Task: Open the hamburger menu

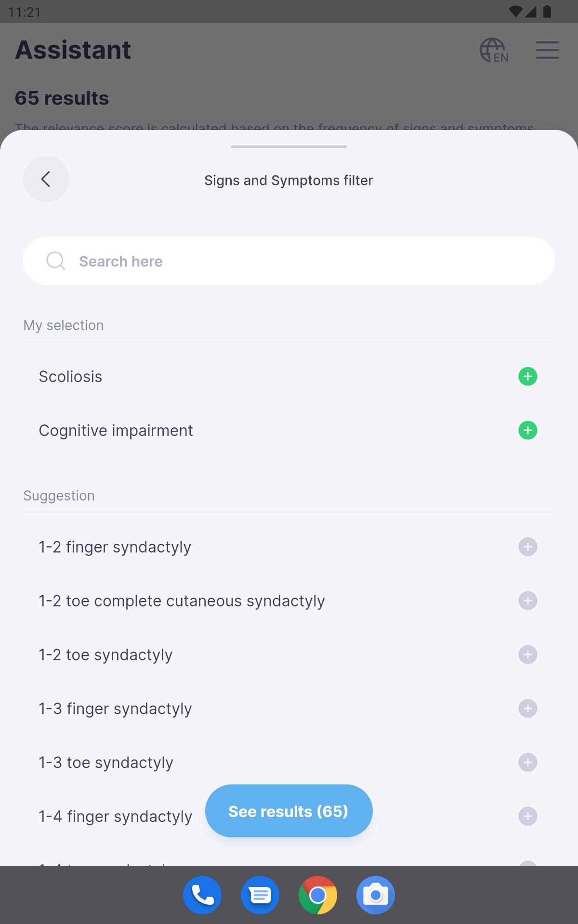Action: (x=547, y=50)
